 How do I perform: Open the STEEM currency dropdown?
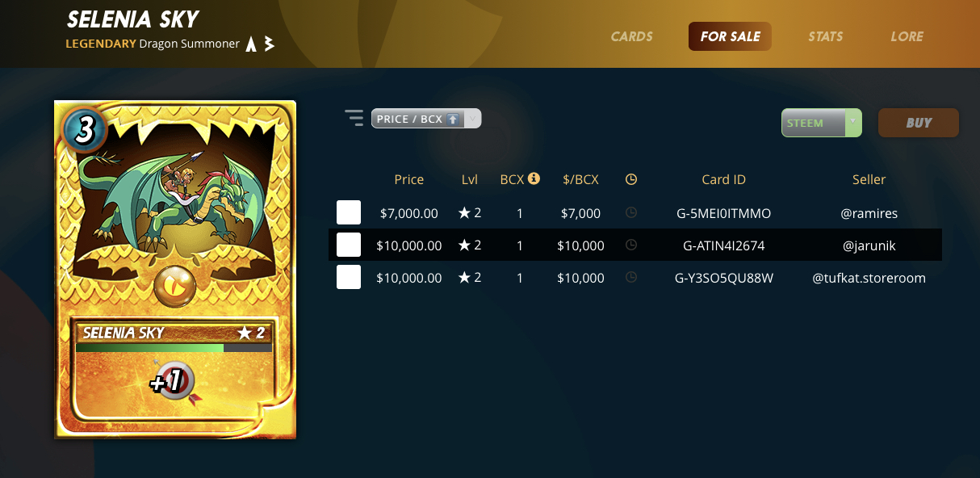(x=821, y=123)
